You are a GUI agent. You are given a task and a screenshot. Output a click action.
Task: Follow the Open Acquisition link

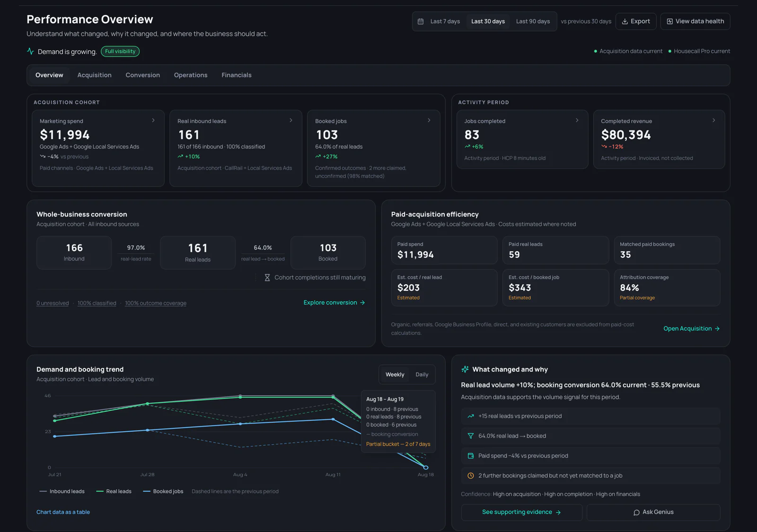pos(692,329)
